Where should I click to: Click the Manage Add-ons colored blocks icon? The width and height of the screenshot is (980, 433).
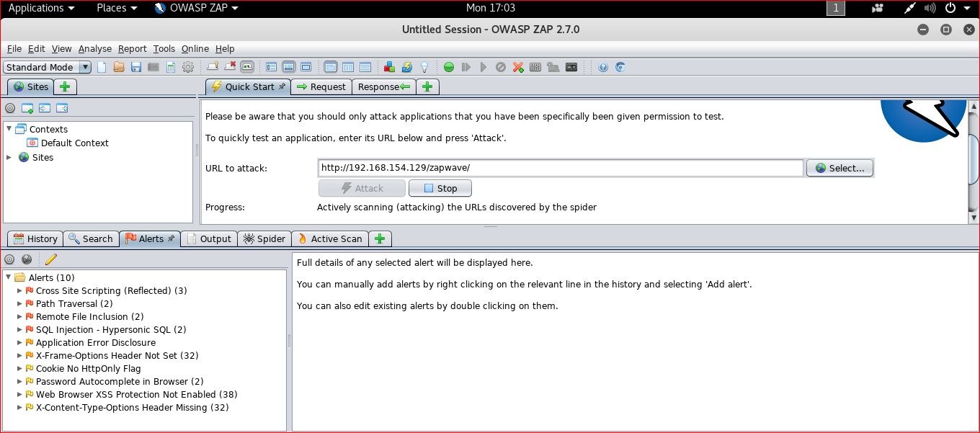click(389, 67)
